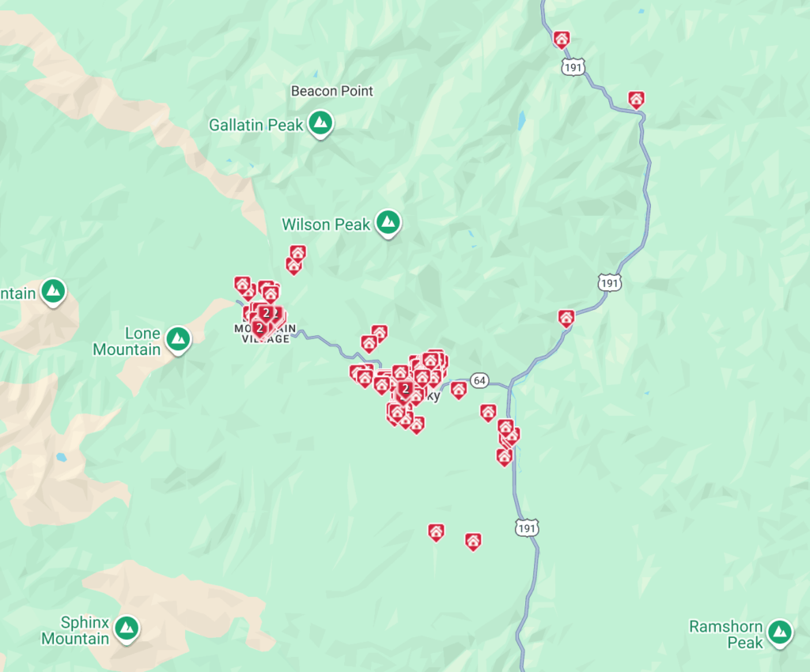
Task: Open the partially visible mountain marker at left edge
Action: pos(54,293)
